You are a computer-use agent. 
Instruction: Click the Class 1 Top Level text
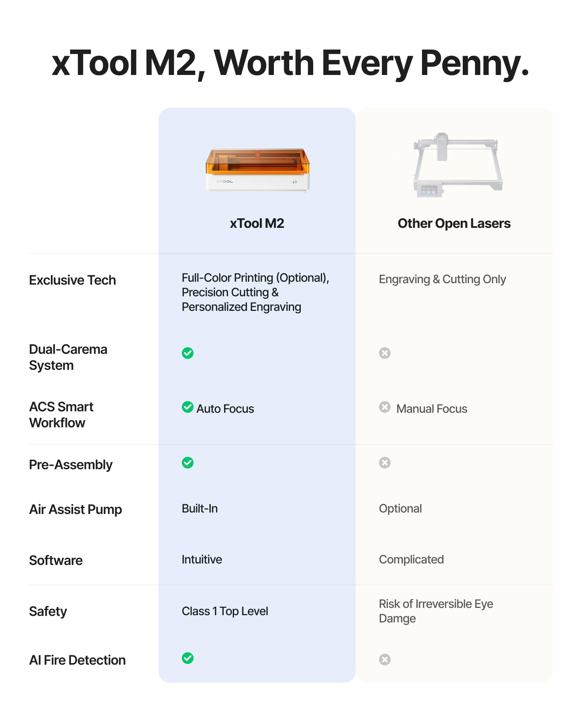pos(225,611)
